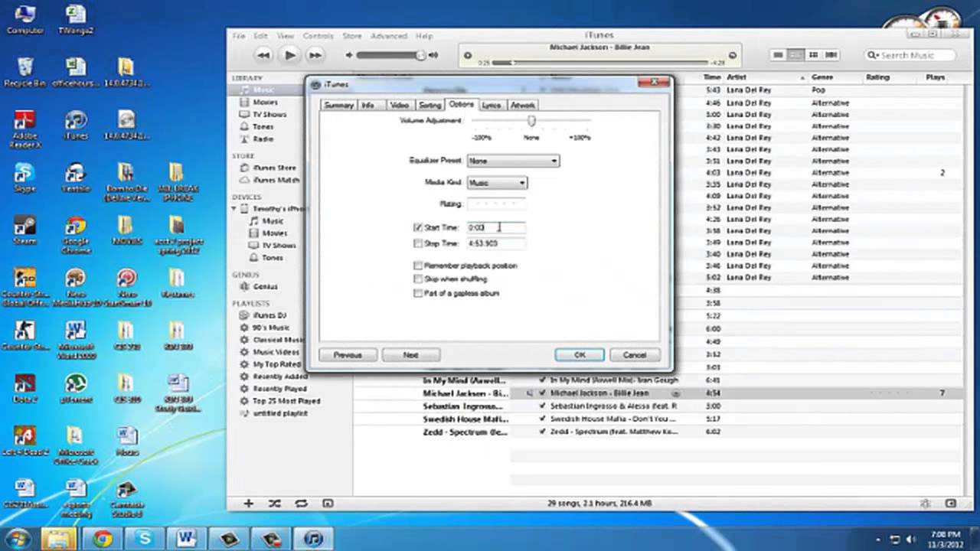Open the Media Kind dropdown

(497, 183)
